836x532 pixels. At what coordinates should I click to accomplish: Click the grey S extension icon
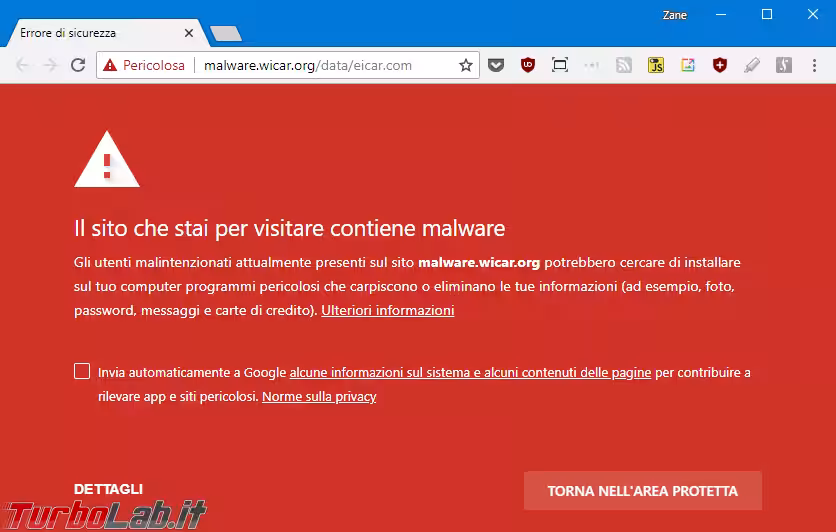[x=784, y=65]
